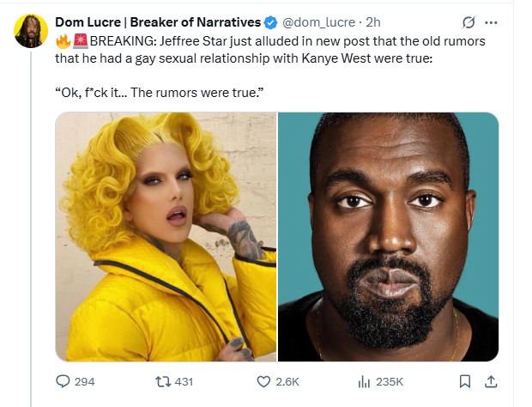Click the 294 replies count
This screenshot has width=532, height=407.
[84, 381]
